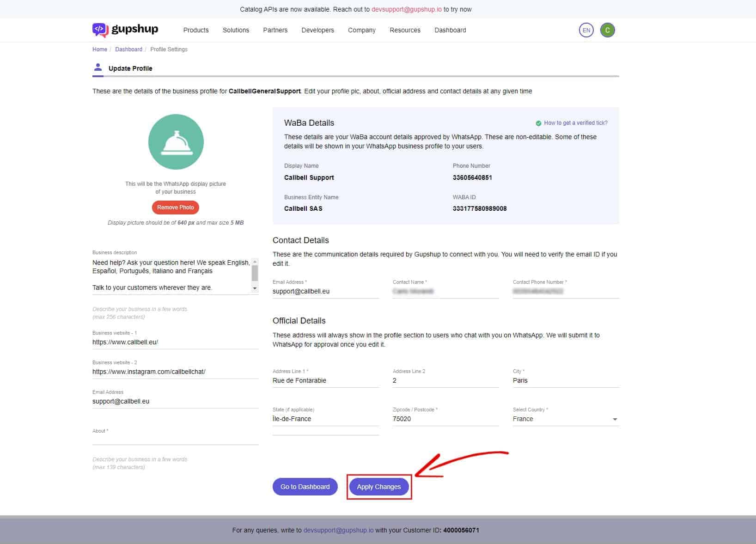The image size is (756, 544).
Task: Open the Company menu
Action: pyautogui.click(x=361, y=30)
